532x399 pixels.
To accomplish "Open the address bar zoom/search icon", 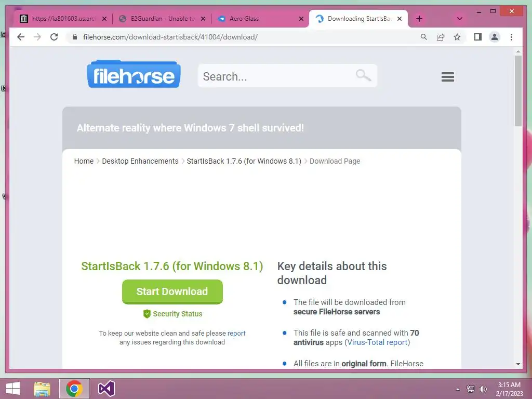I will pyautogui.click(x=424, y=37).
